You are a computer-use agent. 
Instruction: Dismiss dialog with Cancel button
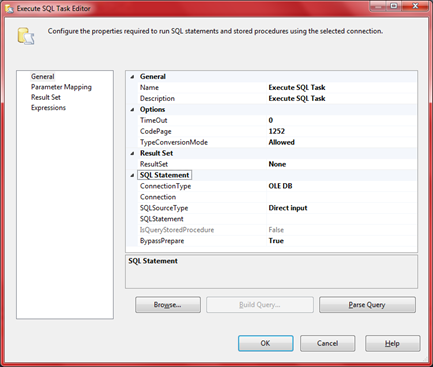(x=327, y=343)
